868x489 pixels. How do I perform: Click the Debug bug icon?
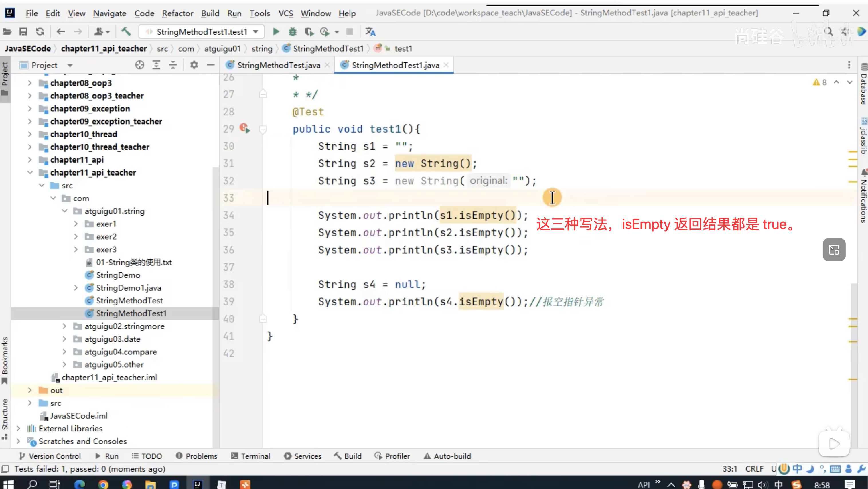[x=293, y=32]
